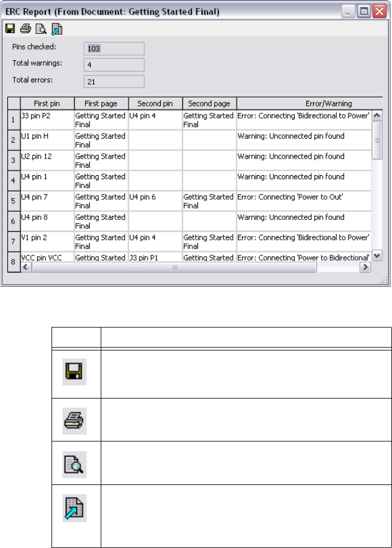Click 'Bidirectional to Power' error in row 1
392x548 pixels.
coord(304,120)
